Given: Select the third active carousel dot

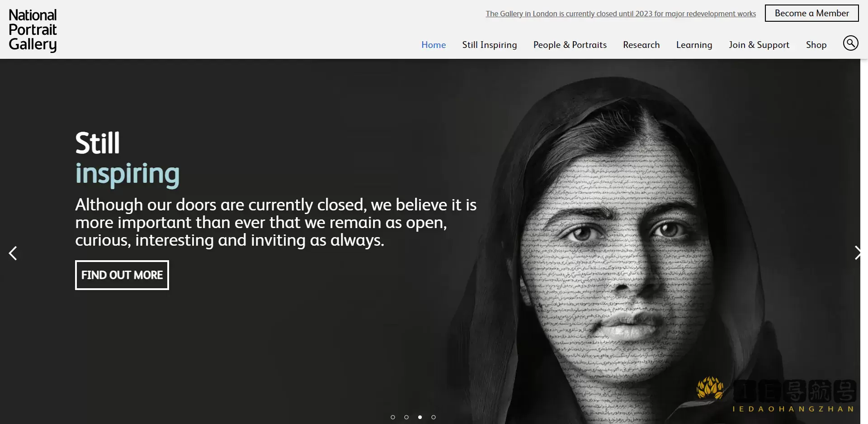Looking at the screenshot, I should [x=420, y=417].
